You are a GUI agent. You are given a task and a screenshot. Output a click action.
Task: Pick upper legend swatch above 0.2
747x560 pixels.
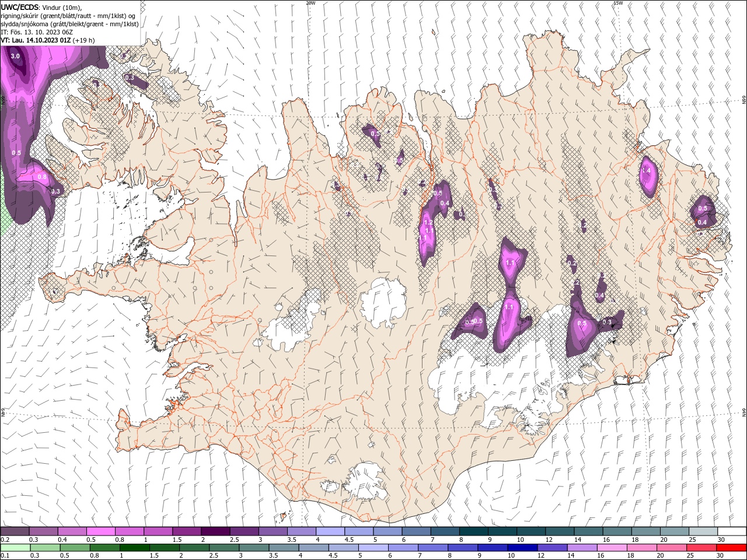pos(15,531)
